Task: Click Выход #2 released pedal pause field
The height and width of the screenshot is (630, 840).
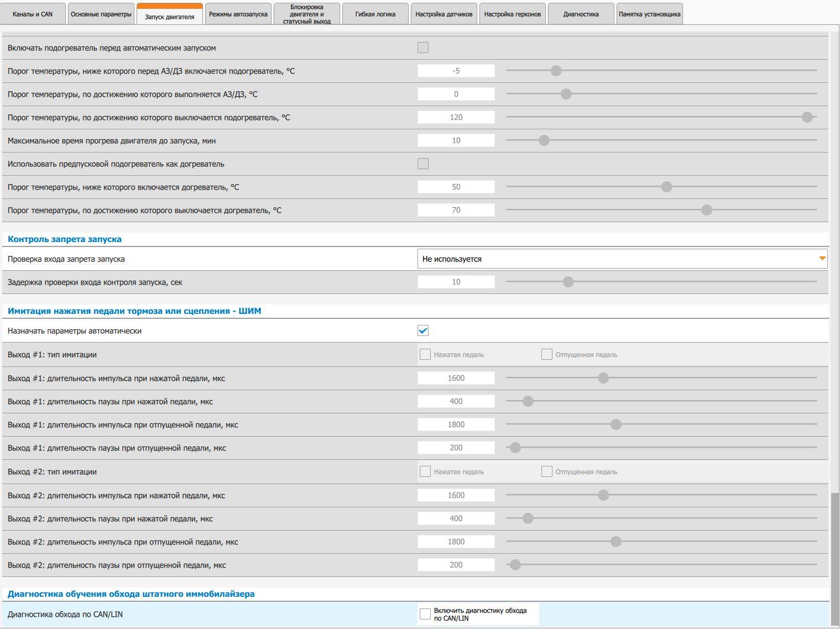Action: (x=456, y=565)
